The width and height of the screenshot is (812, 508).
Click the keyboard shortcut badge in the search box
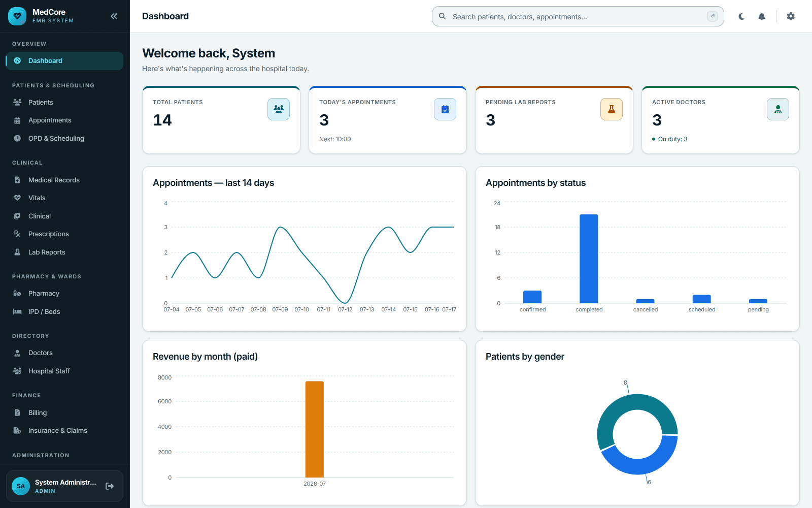point(713,16)
